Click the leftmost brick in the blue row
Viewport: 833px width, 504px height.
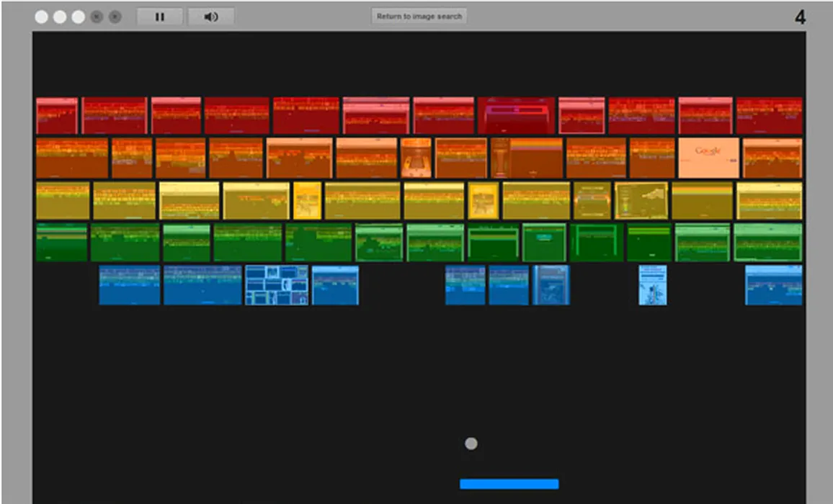click(130, 285)
